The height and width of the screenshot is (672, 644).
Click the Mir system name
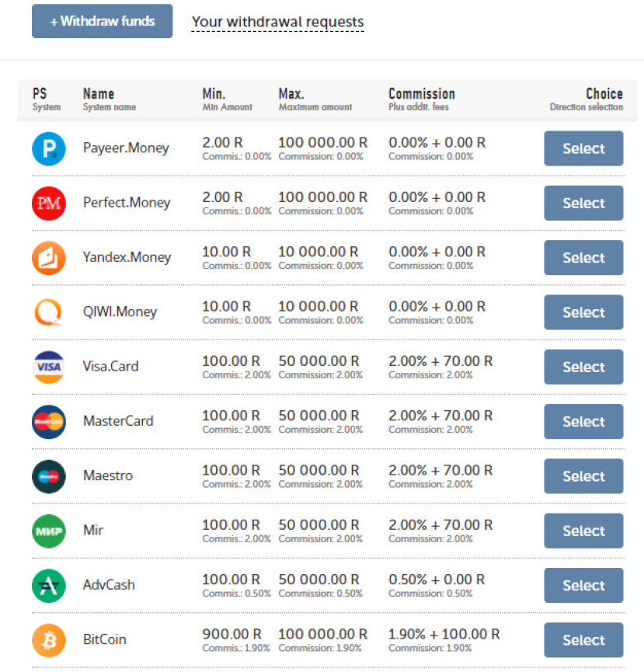93,530
